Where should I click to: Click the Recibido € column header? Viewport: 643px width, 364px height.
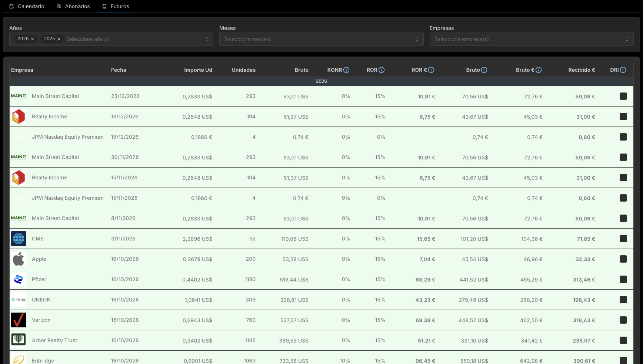coord(582,70)
